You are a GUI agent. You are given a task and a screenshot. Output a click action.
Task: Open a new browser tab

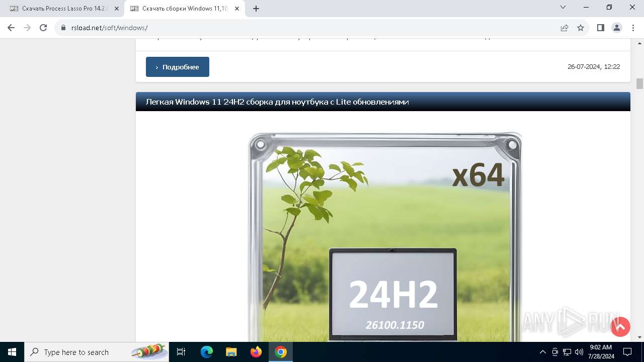[256, 9]
